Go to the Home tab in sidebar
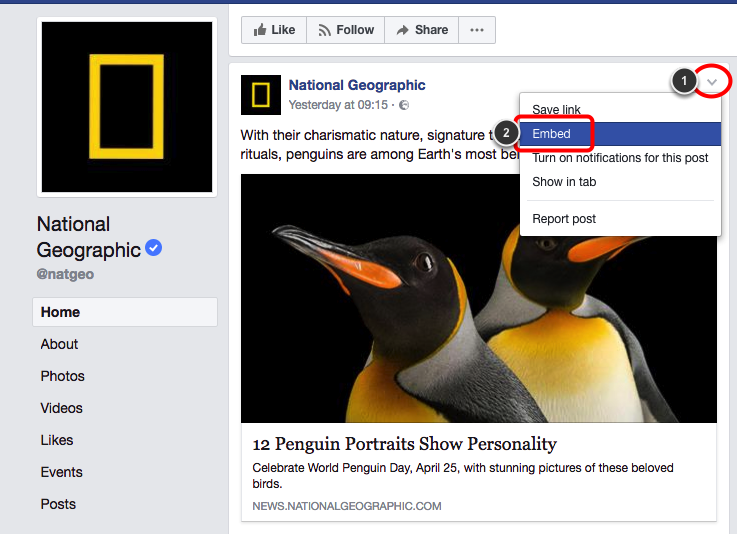The height and width of the screenshot is (534, 737). tap(125, 312)
